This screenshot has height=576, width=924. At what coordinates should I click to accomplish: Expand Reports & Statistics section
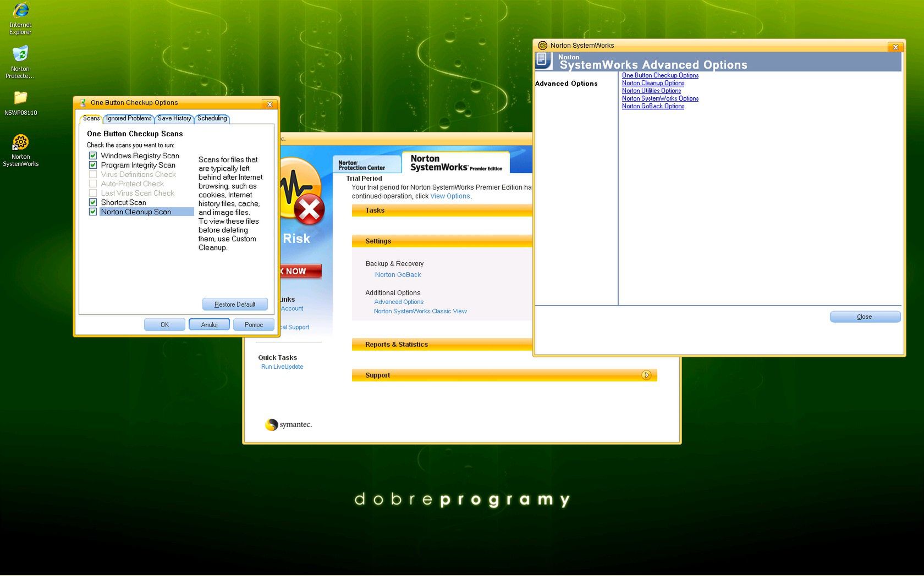(442, 345)
